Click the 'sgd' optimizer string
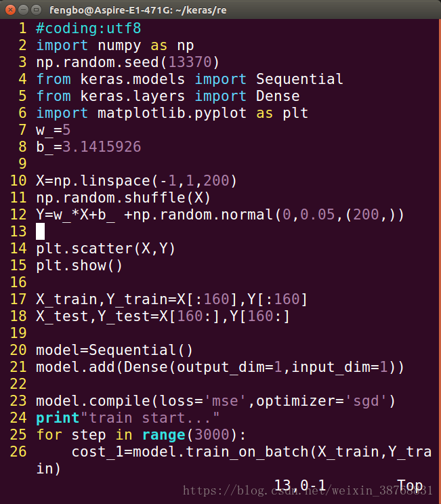This screenshot has height=504, width=441. point(365,401)
